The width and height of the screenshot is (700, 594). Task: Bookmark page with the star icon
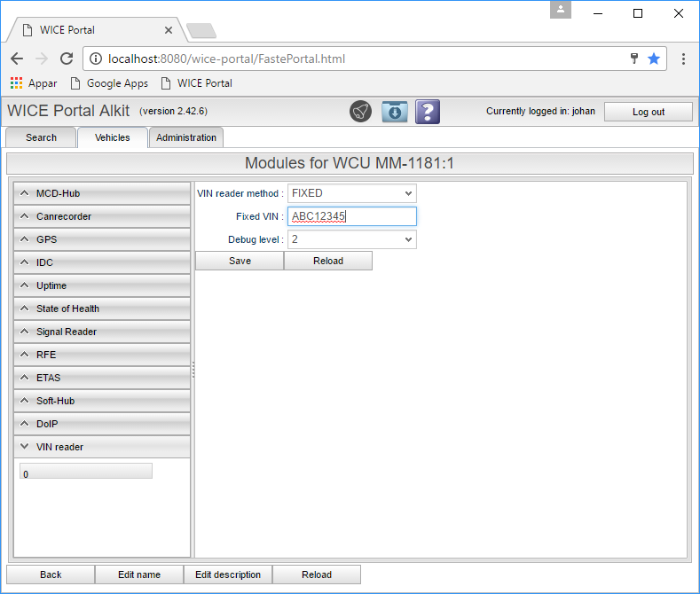tap(654, 59)
